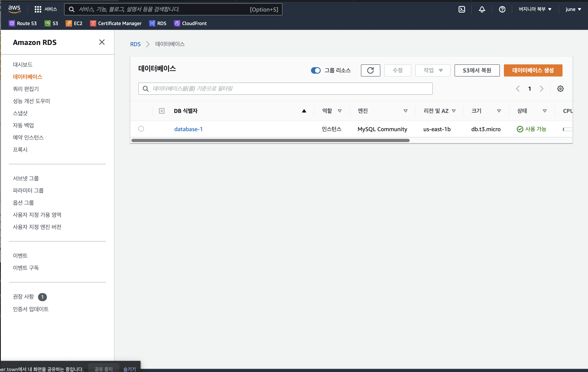The height and width of the screenshot is (372, 588).
Task: Click the us-east-1b region cell
Action: click(x=437, y=129)
